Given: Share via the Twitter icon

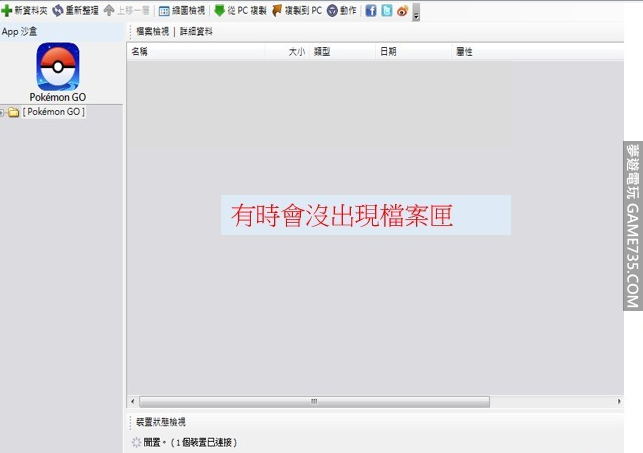Looking at the screenshot, I should click(x=387, y=11).
